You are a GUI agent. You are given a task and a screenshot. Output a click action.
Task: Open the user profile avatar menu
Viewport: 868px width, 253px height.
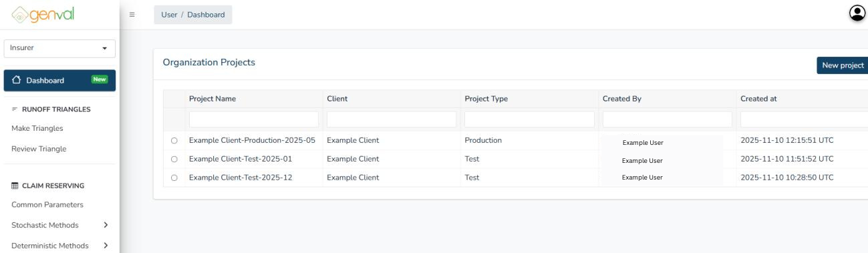(x=857, y=13)
